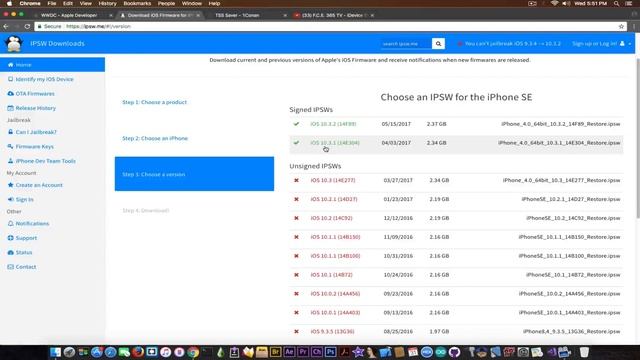Go to Step 1: Choose a product
Screen dimensions: 640x360
tap(154, 102)
